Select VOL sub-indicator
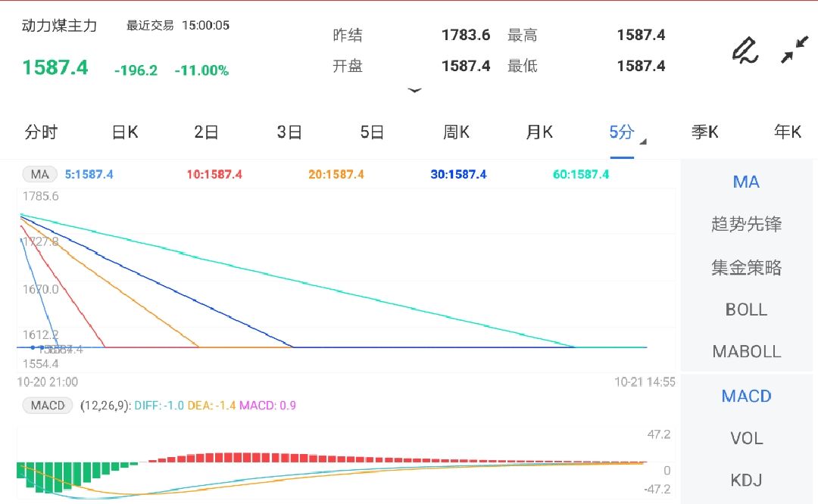Image resolution: width=818 pixels, height=504 pixels. (746, 438)
